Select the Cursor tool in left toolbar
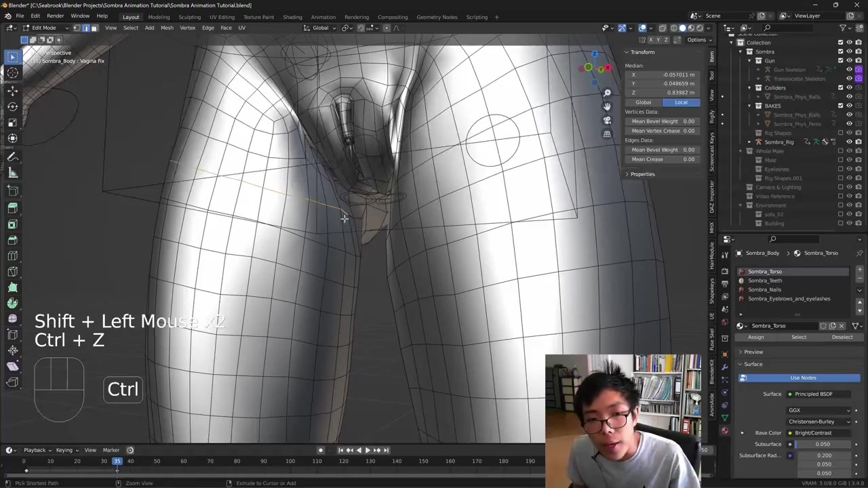Image resolution: width=868 pixels, height=488 pixels. point(12,73)
